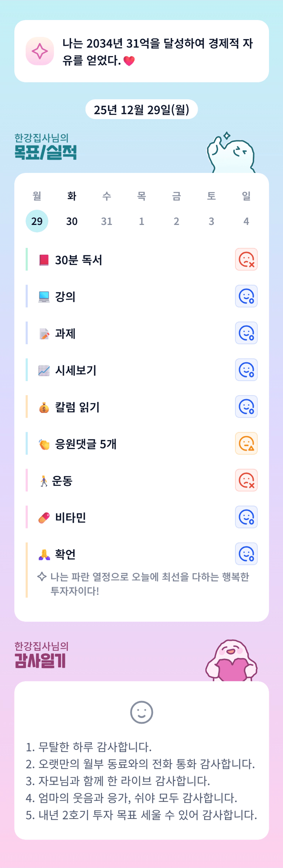
Task: Select Monday the 29th in week strip
Action: point(37,221)
